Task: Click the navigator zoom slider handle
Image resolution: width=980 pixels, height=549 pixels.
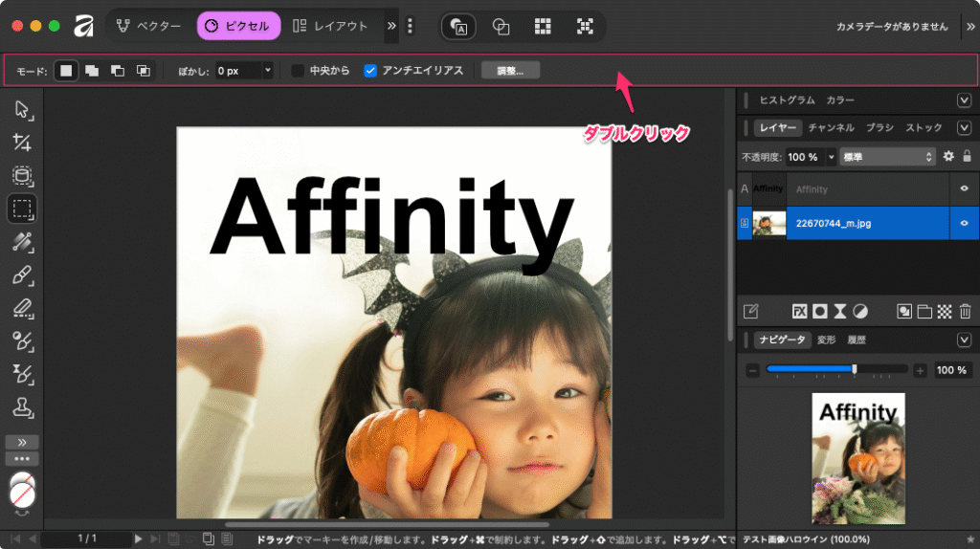Action: pyautogui.click(x=855, y=369)
